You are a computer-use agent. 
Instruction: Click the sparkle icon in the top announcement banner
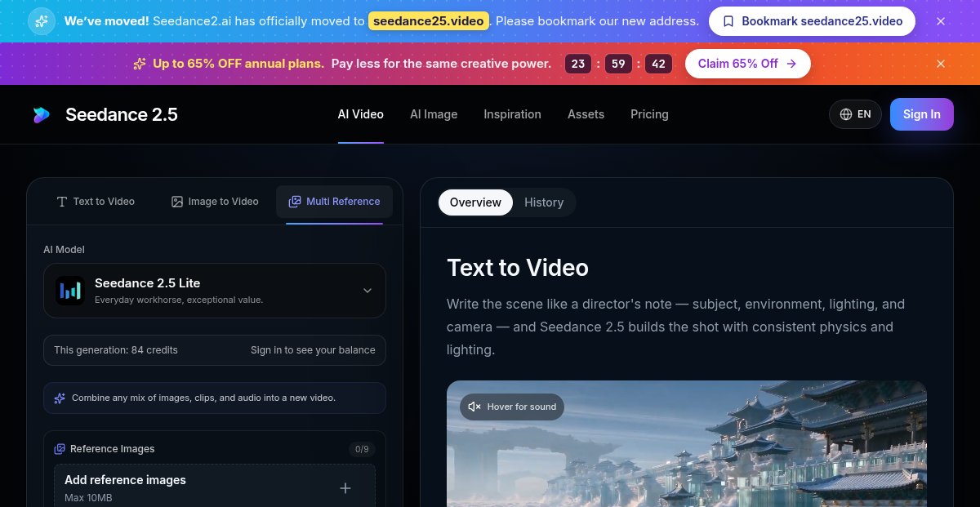[x=42, y=21]
